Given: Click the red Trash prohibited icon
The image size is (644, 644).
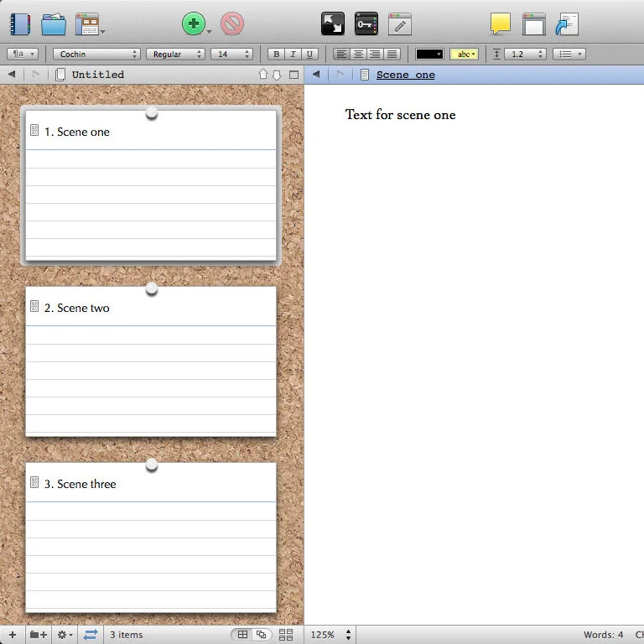Looking at the screenshot, I should (x=232, y=23).
